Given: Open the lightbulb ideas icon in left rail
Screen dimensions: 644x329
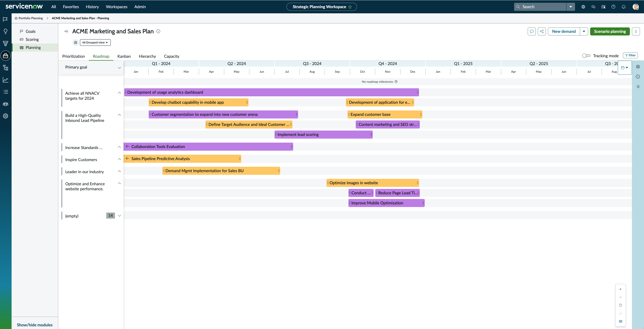Looking at the screenshot, I should 6,31.
